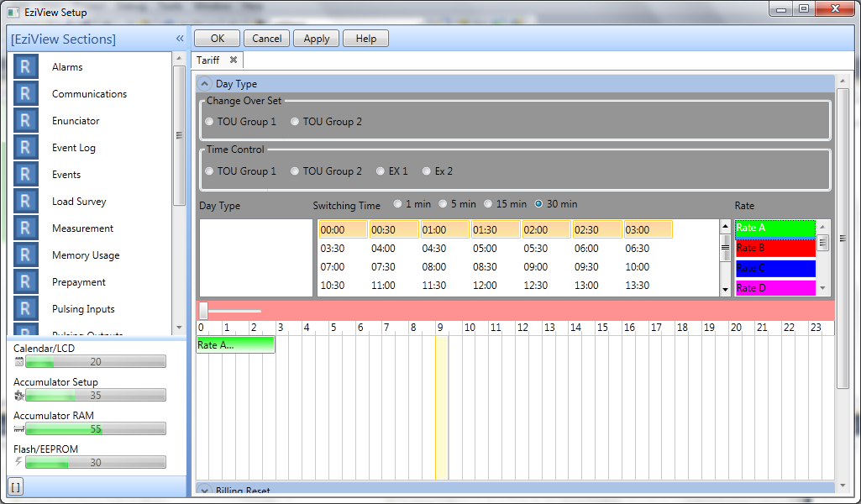The width and height of the screenshot is (861, 504).
Task: Collapse the Day Type section
Action: pos(204,83)
